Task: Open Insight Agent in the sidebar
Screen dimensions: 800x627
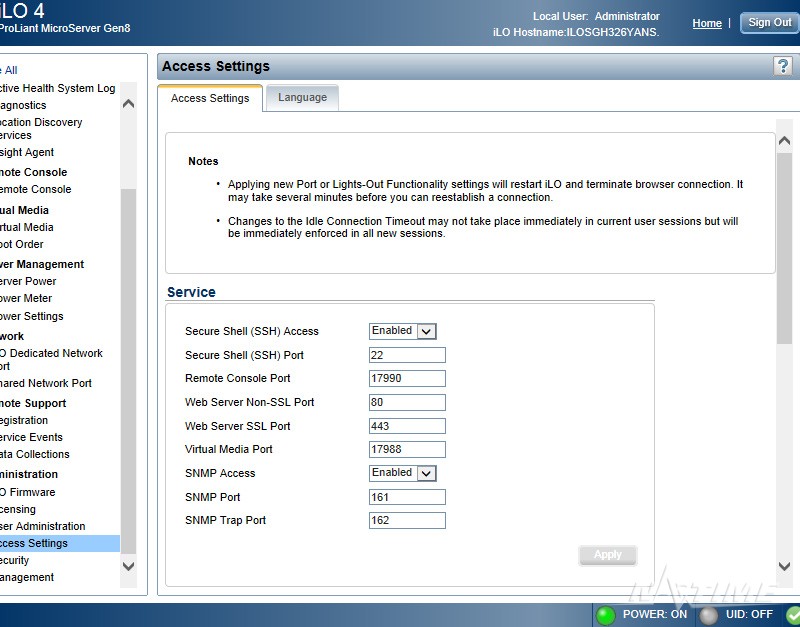Action: click(27, 152)
